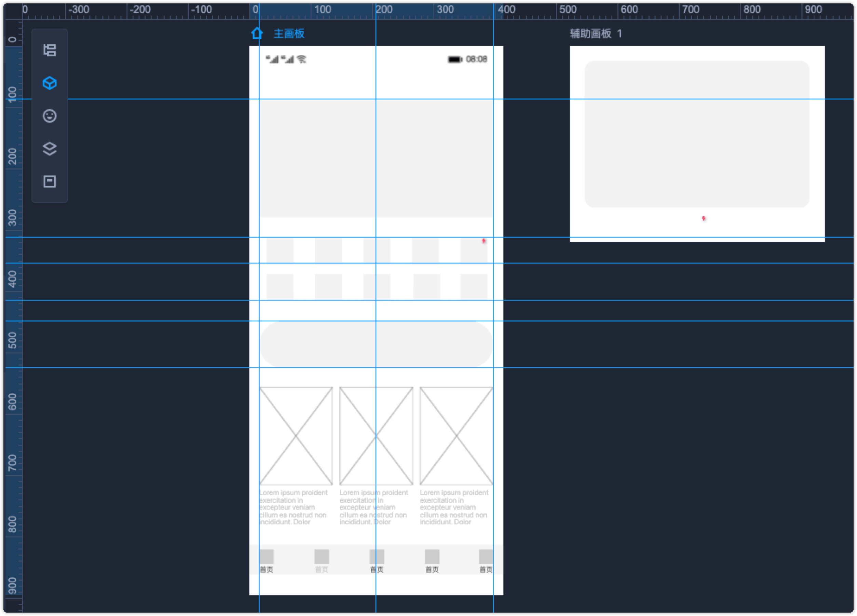This screenshot has width=857, height=616.
Task: Select the first Lorem ipsum text block
Action: (x=294, y=507)
